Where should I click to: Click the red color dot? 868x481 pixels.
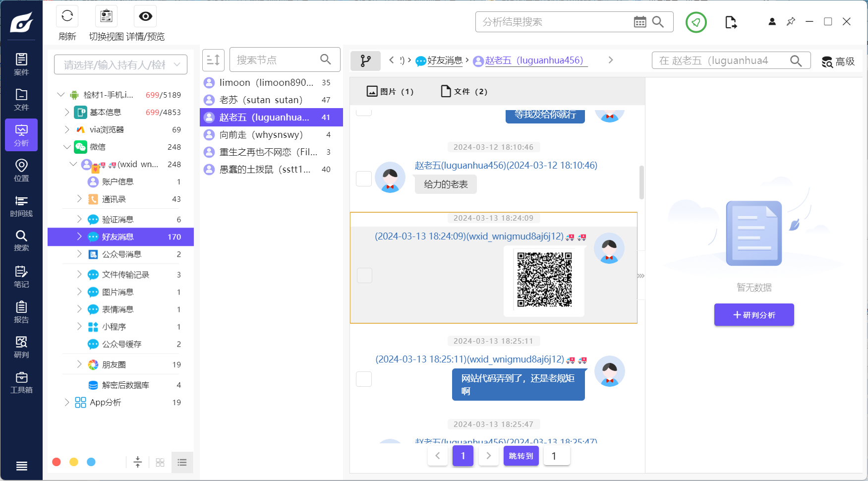[x=57, y=462]
